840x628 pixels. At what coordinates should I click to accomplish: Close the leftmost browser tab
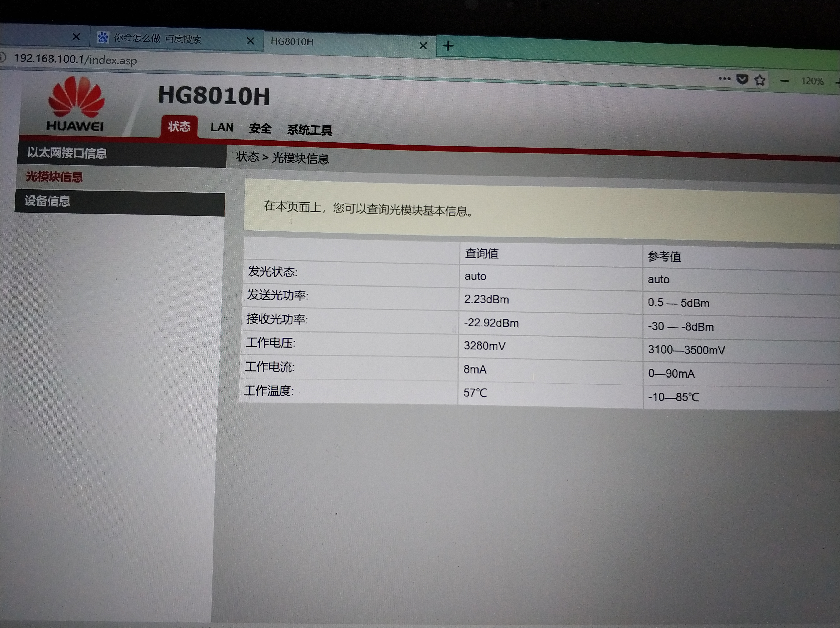(x=76, y=37)
